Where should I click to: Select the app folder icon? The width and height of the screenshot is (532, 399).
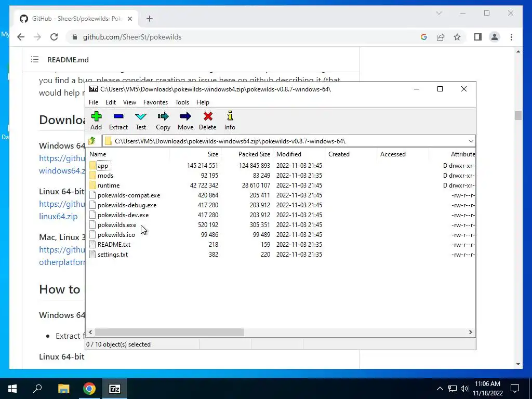click(92, 166)
